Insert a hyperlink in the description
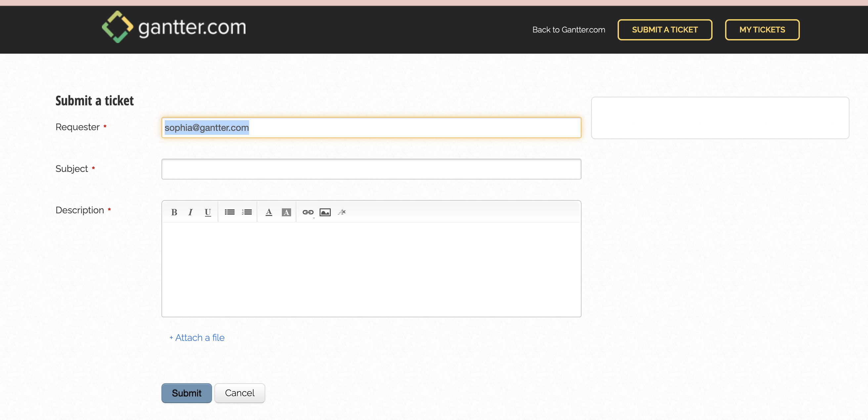This screenshot has width=868, height=420. pos(308,212)
